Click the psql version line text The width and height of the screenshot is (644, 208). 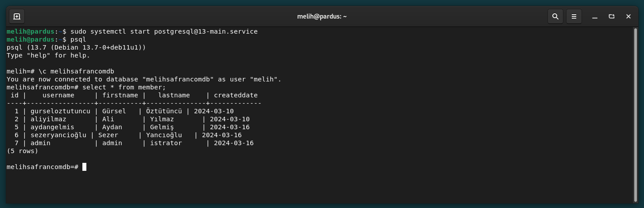76,47
